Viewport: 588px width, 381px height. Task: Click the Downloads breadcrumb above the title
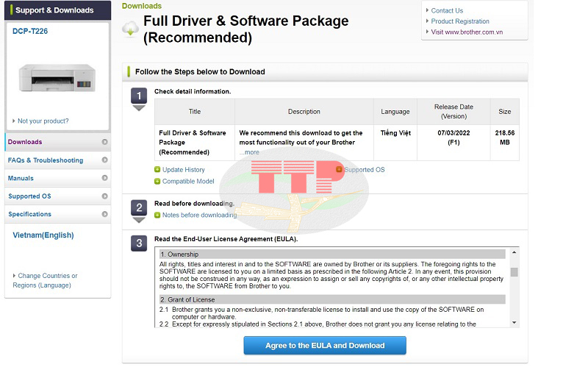coord(142,6)
